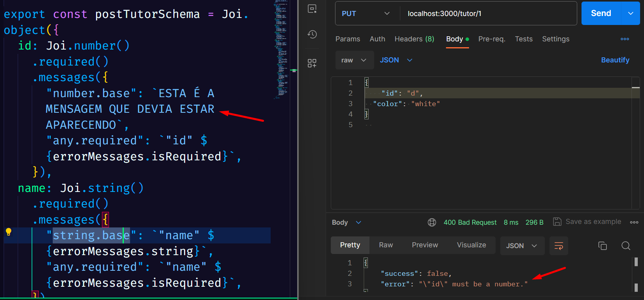
Task: Click errorMessages.string in the code
Action: (x=123, y=251)
